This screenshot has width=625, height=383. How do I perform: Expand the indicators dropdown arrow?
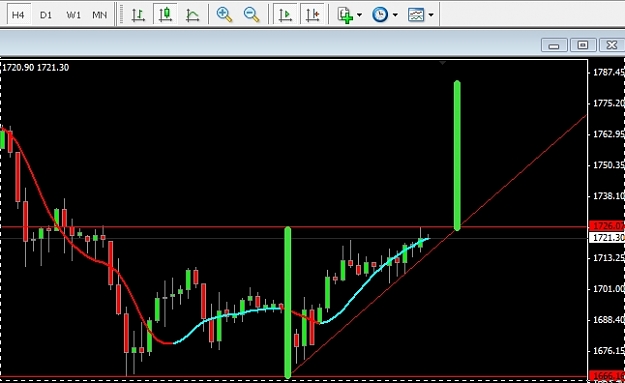point(359,15)
